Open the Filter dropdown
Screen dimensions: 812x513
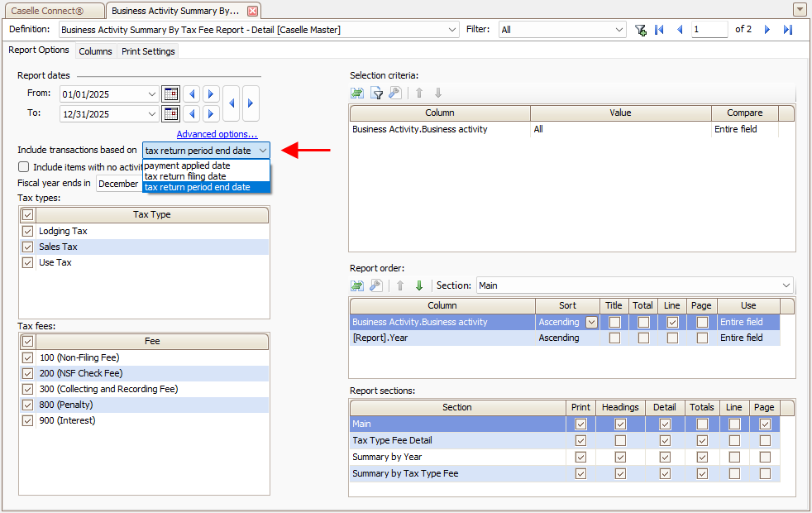(619, 30)
